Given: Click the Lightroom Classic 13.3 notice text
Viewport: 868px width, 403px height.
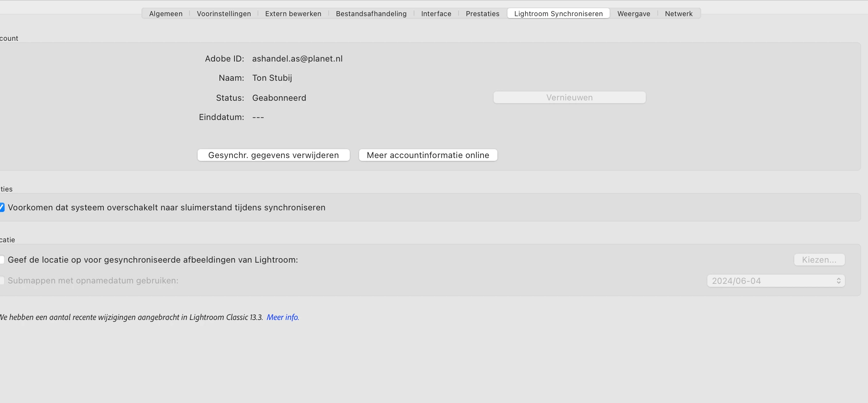Looking at the screenshot, I should coord(131,317).
